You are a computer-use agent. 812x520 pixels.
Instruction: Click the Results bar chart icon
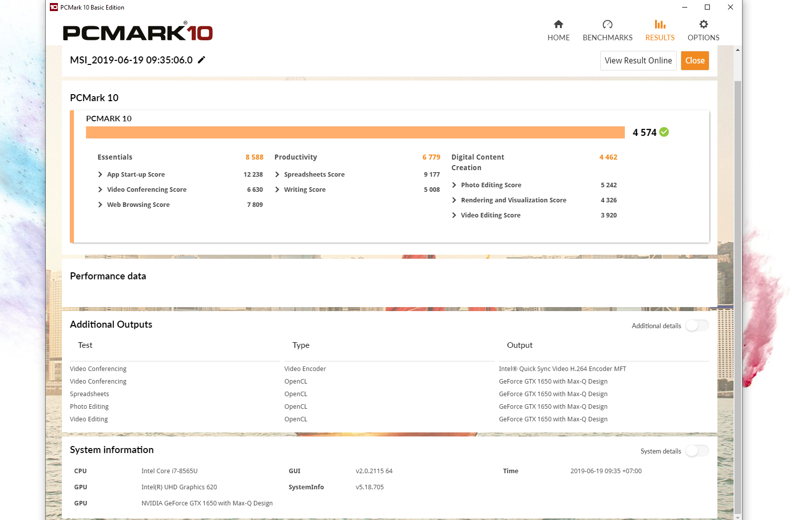[660, 24]
